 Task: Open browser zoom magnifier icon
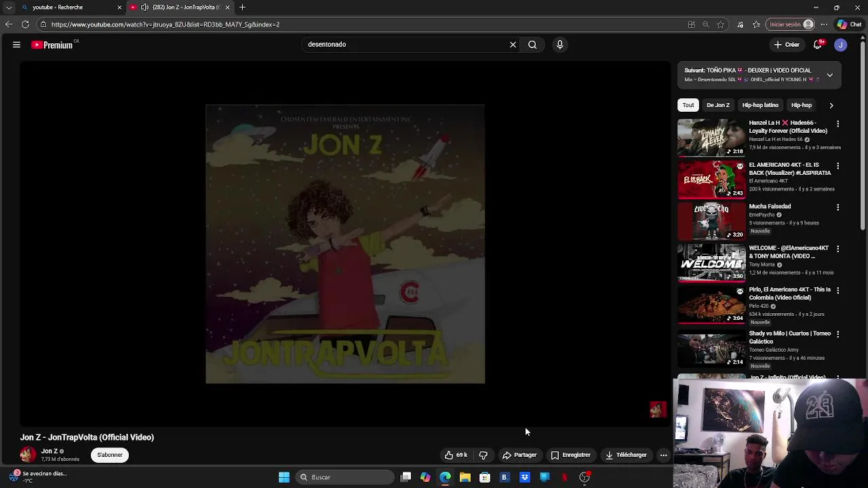click(706, 24)
